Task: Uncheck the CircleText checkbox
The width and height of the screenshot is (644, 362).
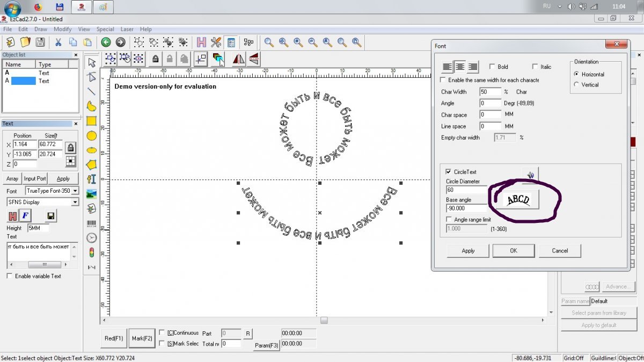Action: pyautogui.click(x=449, y=172)
